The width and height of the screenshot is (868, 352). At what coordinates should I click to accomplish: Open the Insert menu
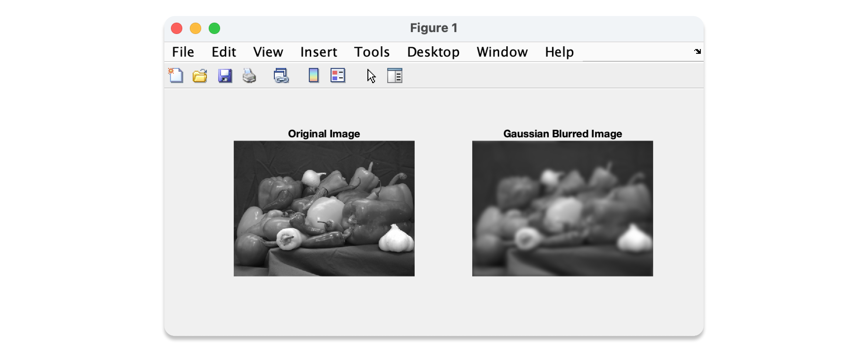pos(318,52)
